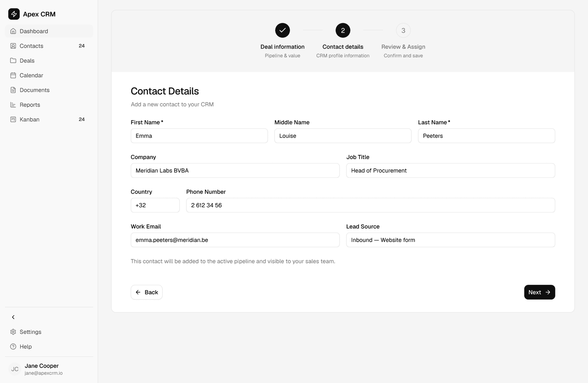Click the Next button

click(x=539, y=292)
